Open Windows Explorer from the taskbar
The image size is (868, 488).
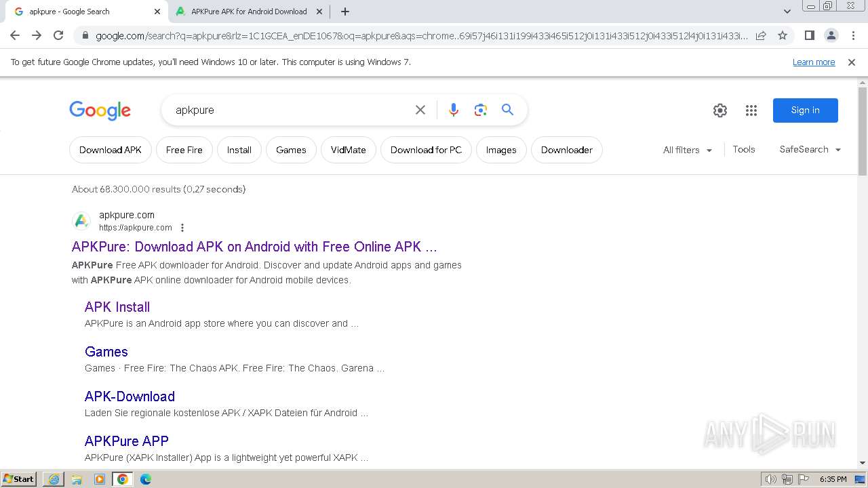click(77, 479)
